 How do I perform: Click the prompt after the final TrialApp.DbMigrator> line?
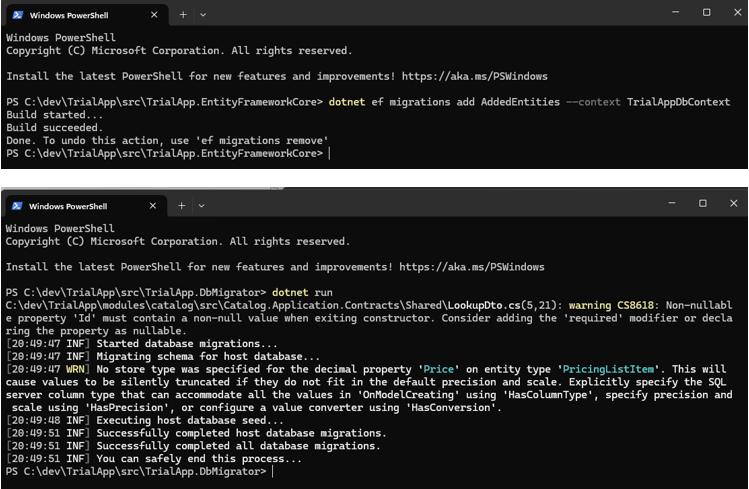(x=271, y=471)
